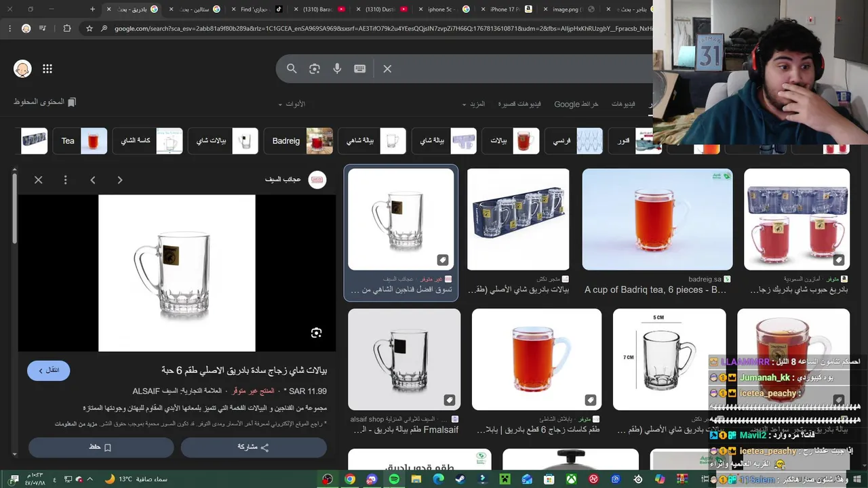Viewport: 868px width, 488px height.
Task: Click the مشاركة share button
Action: pos(254,447)
